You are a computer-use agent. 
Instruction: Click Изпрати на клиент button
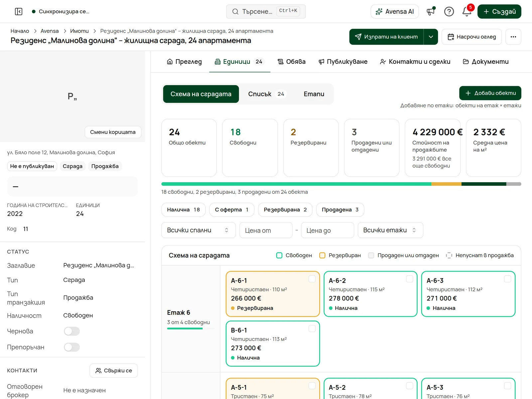tap(386, 37)
